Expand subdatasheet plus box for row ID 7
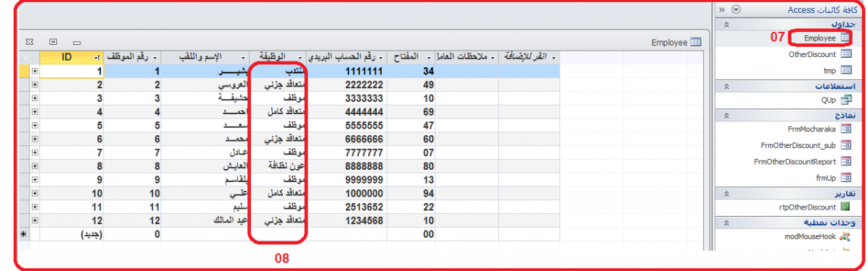Screen dimensions: 868x271 (34, 153)
